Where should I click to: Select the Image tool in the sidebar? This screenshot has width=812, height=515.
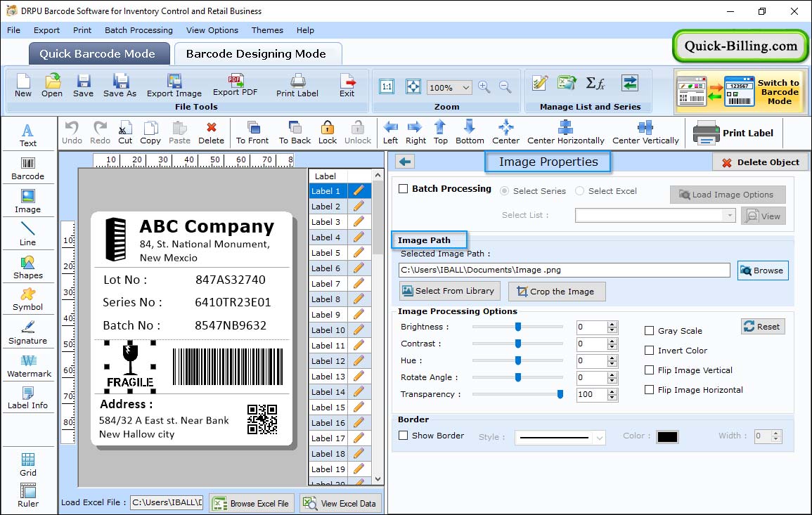[x=28, y=202]
